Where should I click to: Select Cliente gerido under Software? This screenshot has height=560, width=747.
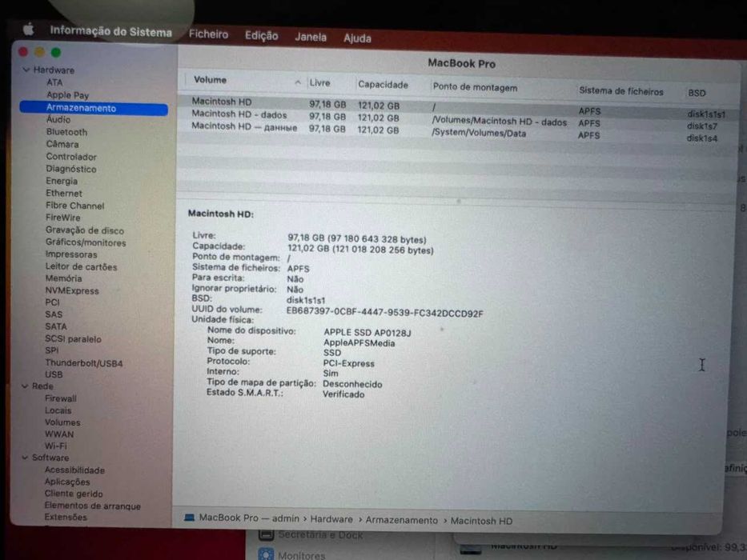click(74, 494)
